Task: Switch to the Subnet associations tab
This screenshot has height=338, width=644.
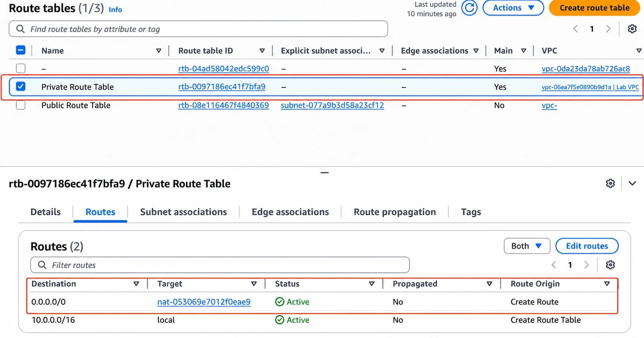Action: click(x=183, y=212)
